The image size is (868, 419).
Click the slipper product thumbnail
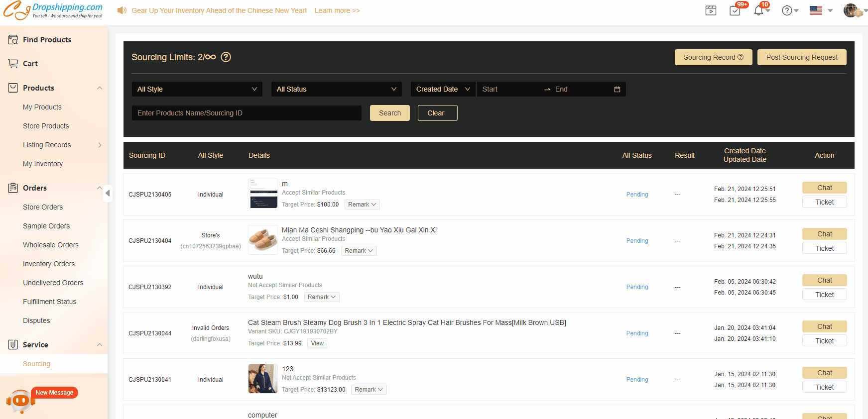262,240
